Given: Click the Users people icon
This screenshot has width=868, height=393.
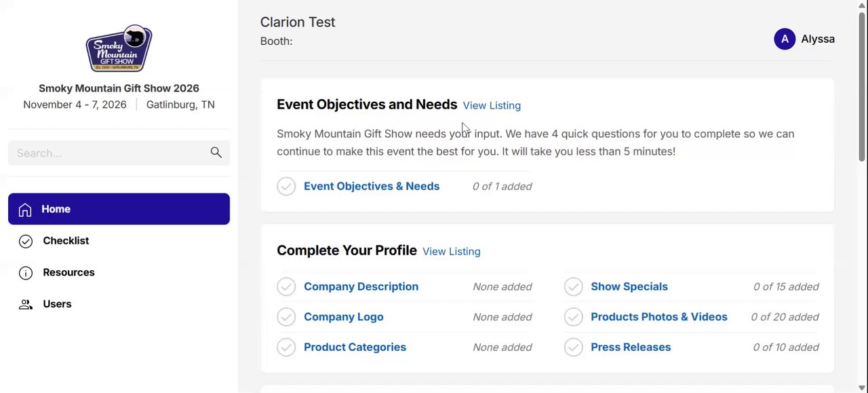Looking at the screenshot, I should click(26, 305).
